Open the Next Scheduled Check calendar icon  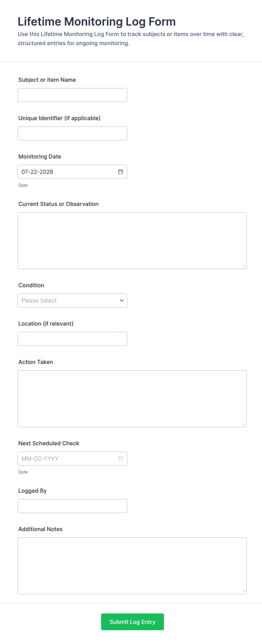point(121,459)
